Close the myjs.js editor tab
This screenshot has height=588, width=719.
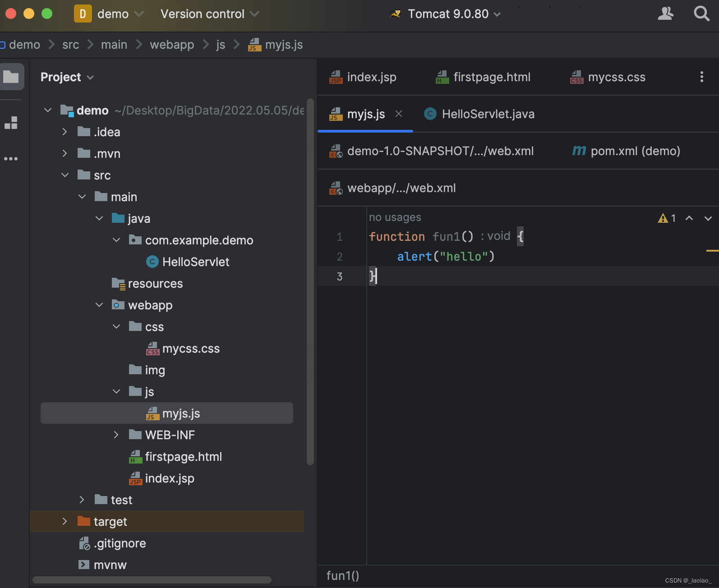pos(399,114)
